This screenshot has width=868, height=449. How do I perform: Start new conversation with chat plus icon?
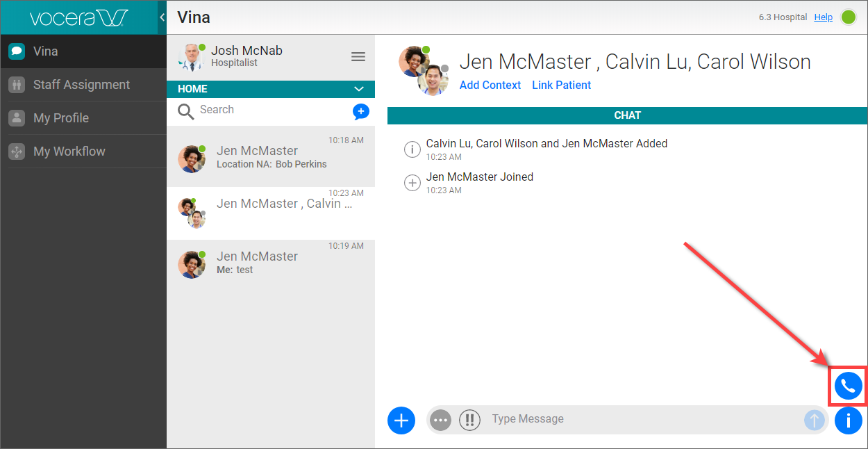(x=360, y=111)
